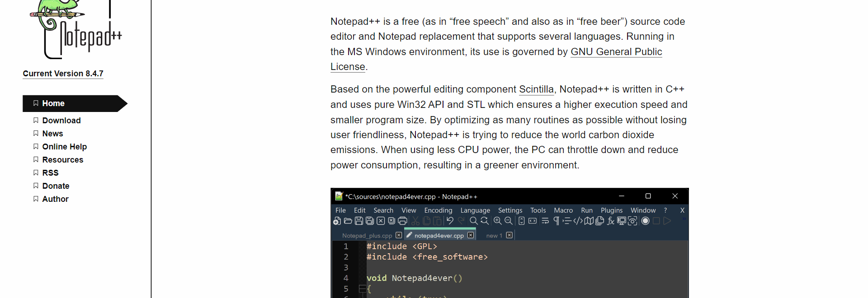Toggle file monitoring eye icon
The image size is (868, 298).
632,221
